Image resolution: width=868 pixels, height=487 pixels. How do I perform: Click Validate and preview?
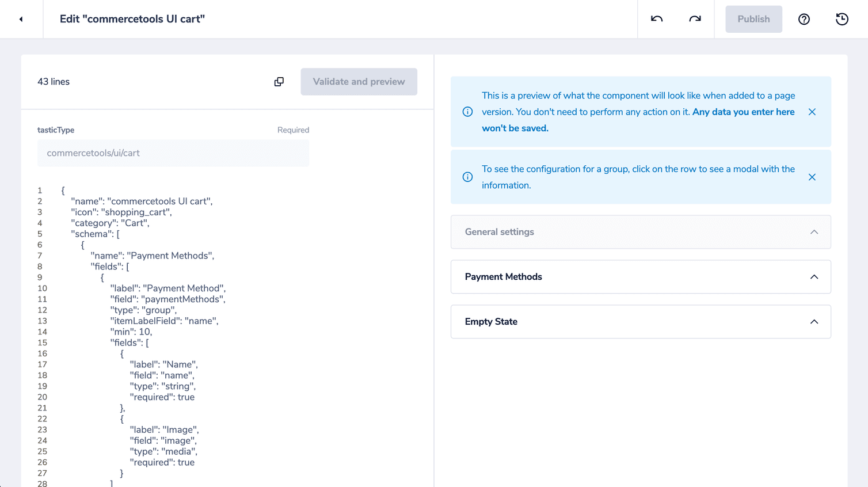(x=359, y=82)
